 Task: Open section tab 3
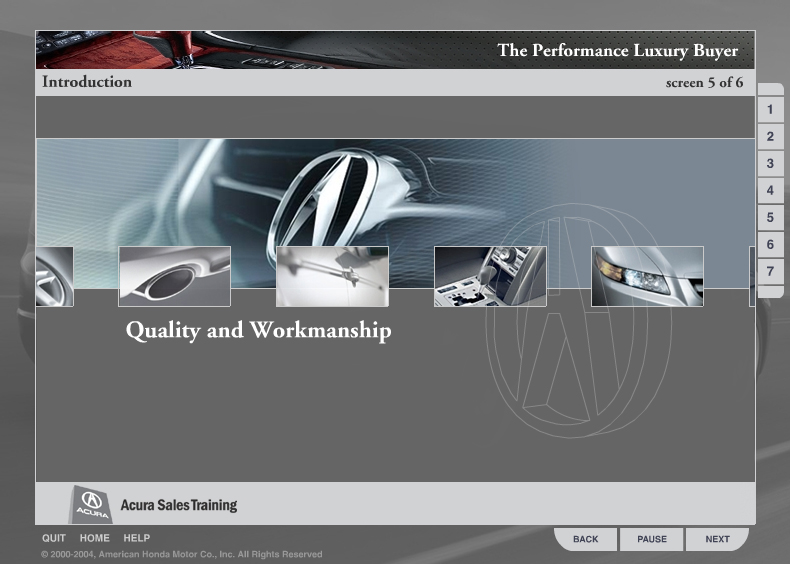[x=770, y=164]
